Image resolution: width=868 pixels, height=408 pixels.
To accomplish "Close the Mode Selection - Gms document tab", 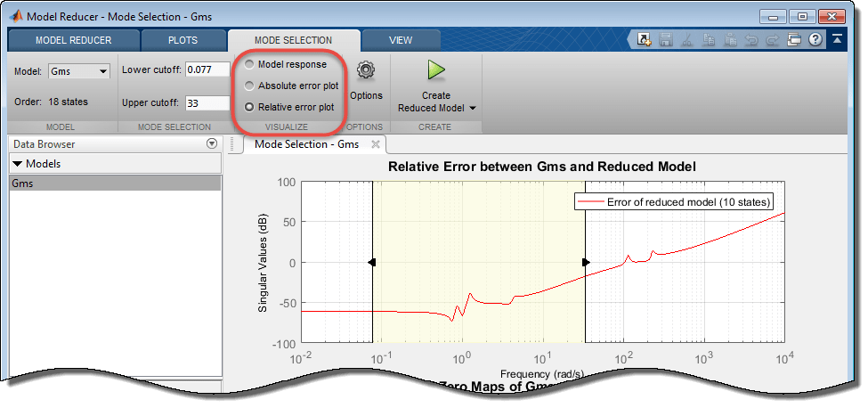I will [x=375, y=144].
